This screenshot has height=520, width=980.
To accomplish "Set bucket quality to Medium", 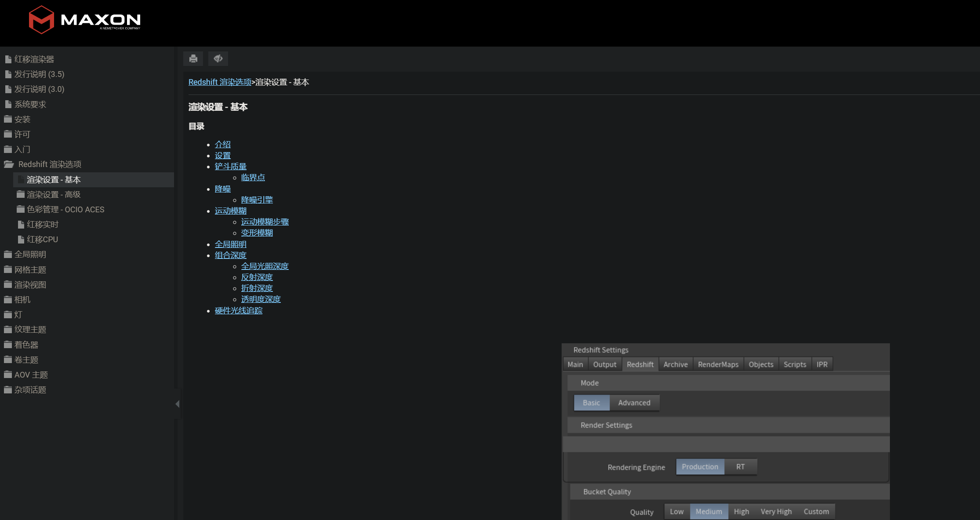I will pos(709,512).
